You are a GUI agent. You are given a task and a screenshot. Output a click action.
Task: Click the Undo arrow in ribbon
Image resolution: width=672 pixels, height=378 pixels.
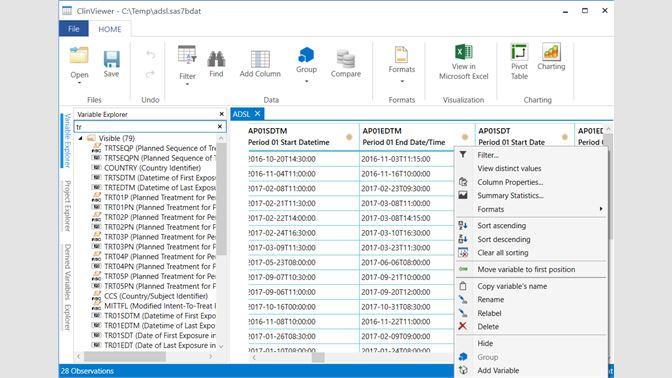(150, 55)
